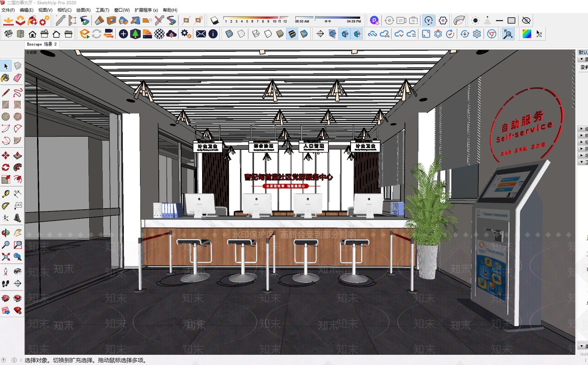Choose the pink Eraser tool
The width and height of the screenshot is (588, 365).
(x=18, y=78)
